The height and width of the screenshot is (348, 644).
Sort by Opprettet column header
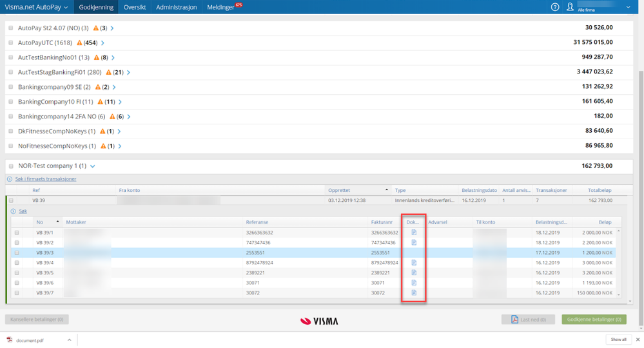point(358,190)
